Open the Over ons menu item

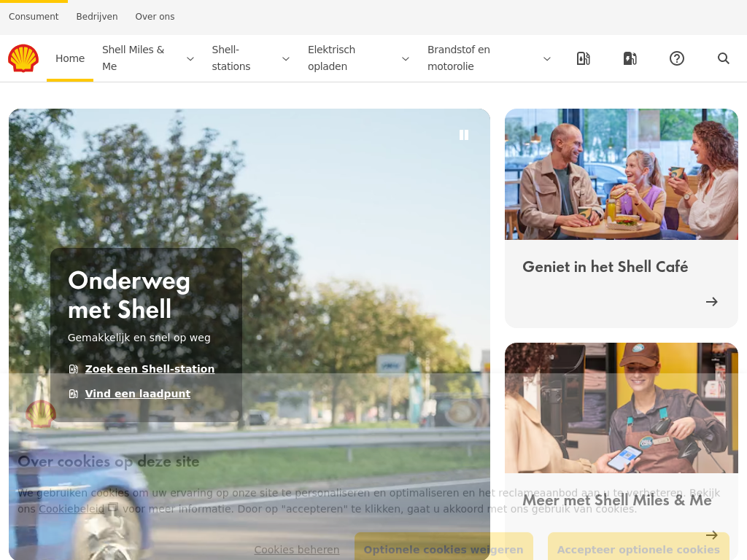pos(155,17)
